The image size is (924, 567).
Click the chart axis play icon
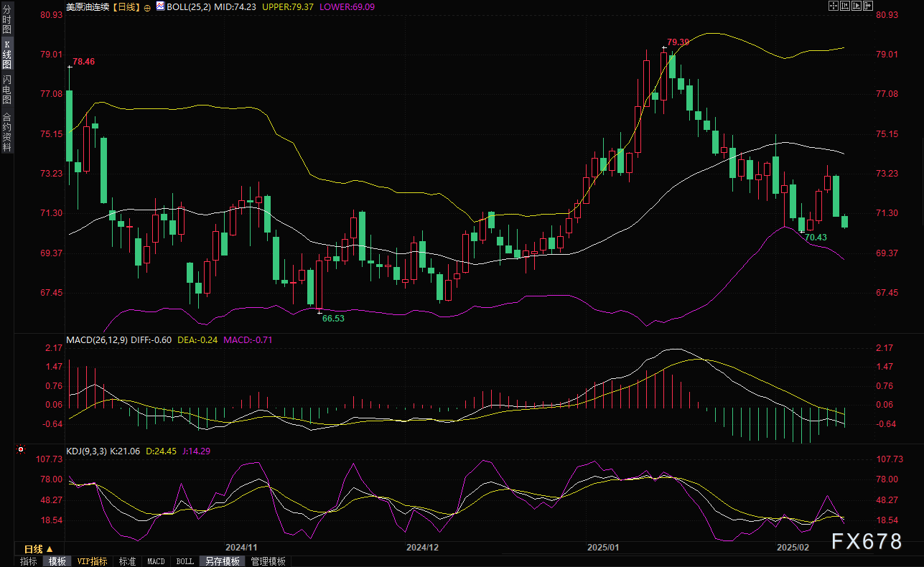click(857, 6)
